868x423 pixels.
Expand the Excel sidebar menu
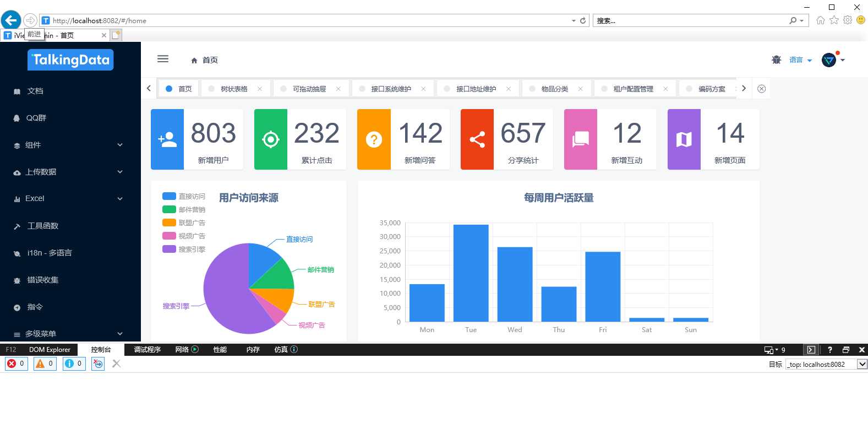(x=70, y=198)
